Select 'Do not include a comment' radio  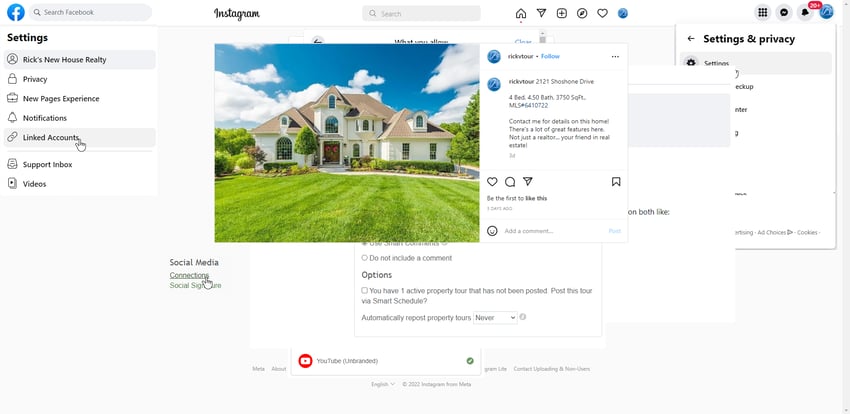(x=364, y=258)
